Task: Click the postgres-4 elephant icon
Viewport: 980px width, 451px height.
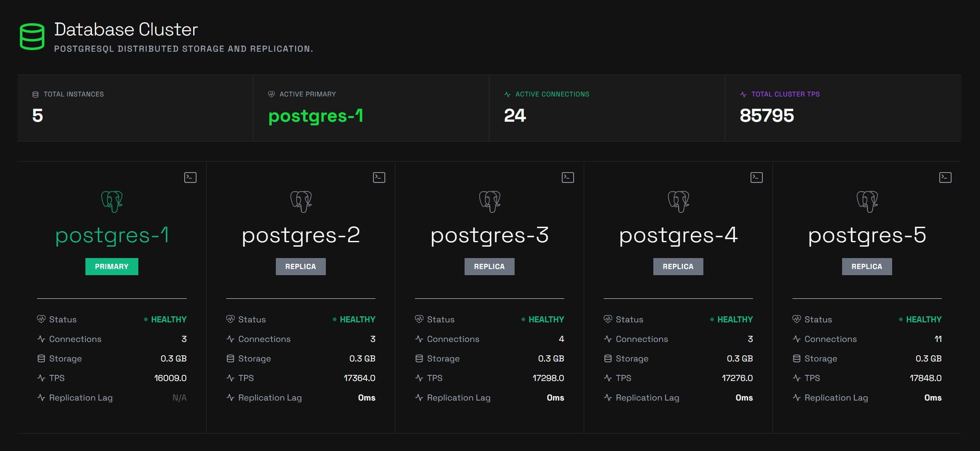Action: [x=678, y=201]
